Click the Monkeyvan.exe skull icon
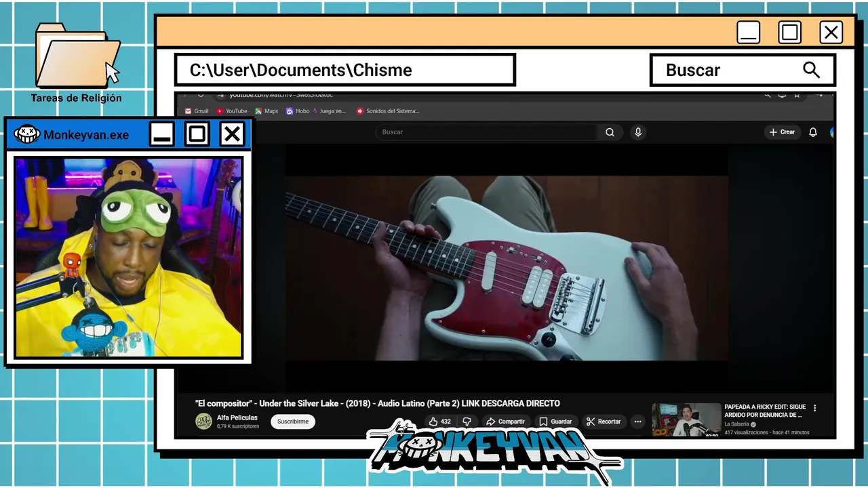The width and height of the screenshot is (868, 488). click(x=27, y=134)
